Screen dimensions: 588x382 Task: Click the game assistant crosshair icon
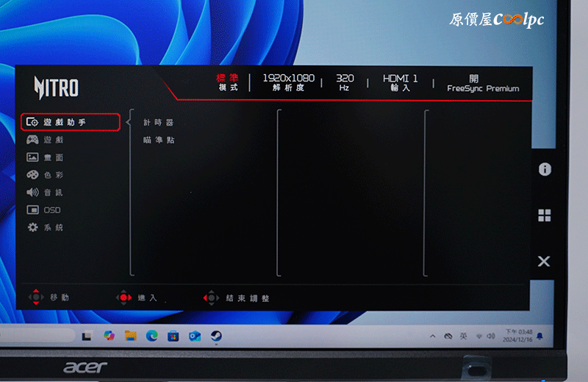coord(32,122)
